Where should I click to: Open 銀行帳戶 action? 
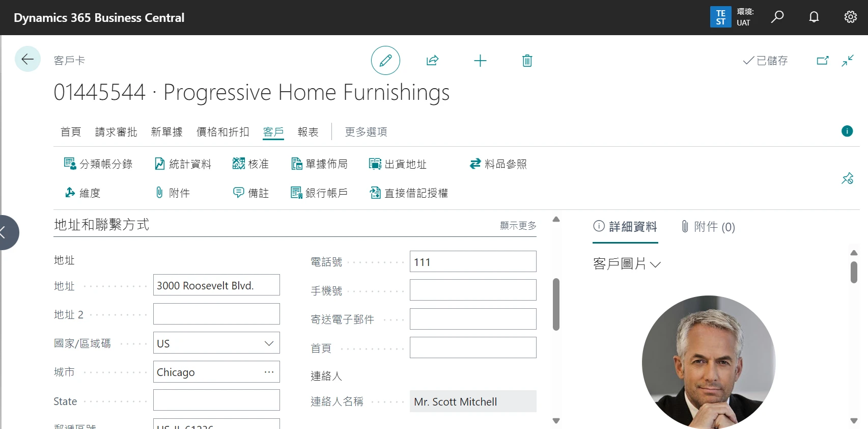[x=319, y=193]
